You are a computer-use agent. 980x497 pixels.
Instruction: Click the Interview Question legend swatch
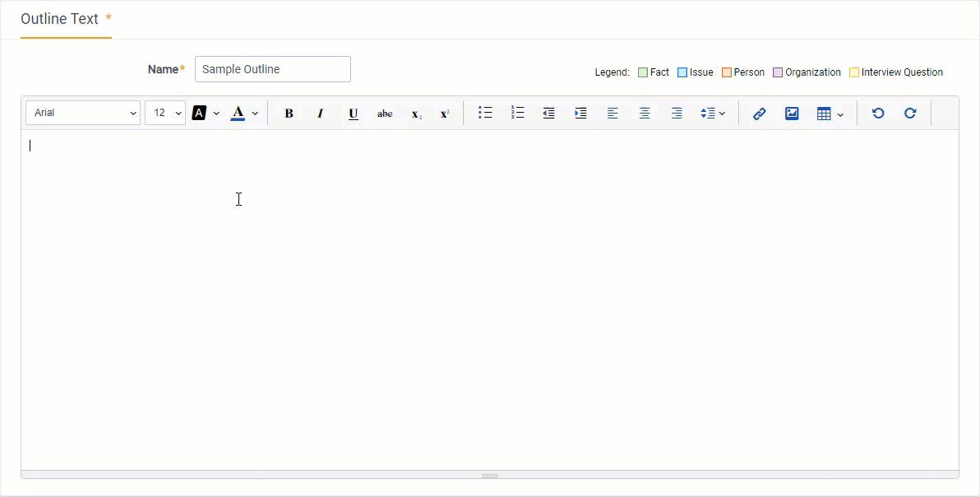(x=853, y=72)
